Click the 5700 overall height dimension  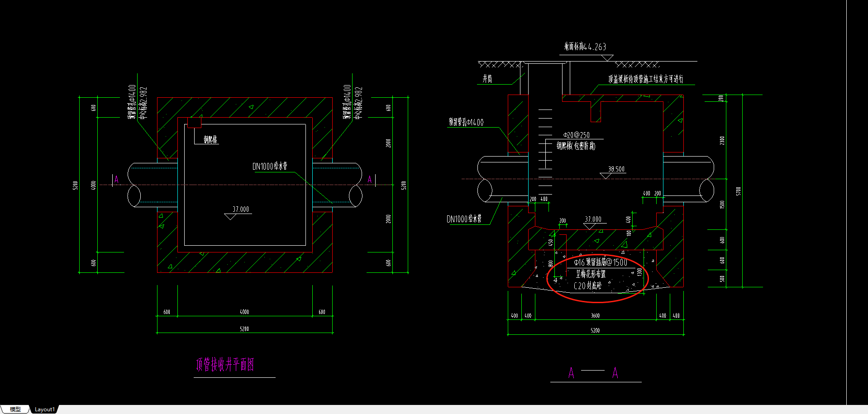pyautogui.click(x=738, y=191)
